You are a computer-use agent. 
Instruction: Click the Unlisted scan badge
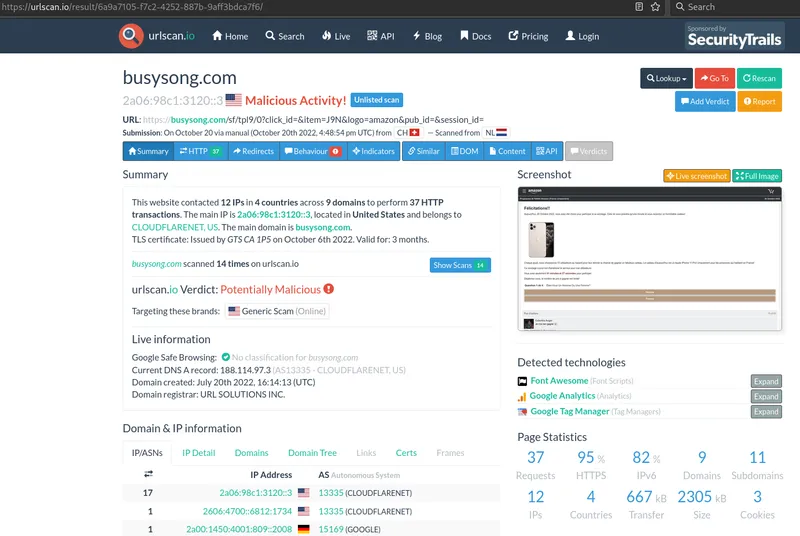coord(377,100)
